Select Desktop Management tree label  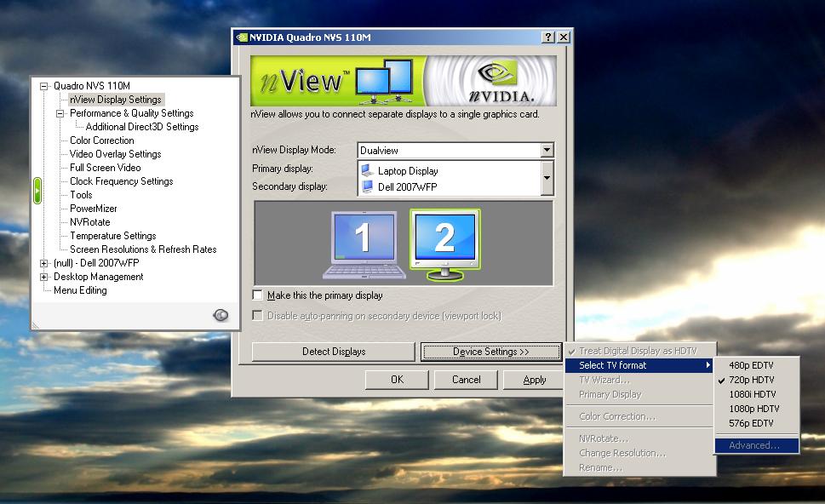[x=99, y=277]
